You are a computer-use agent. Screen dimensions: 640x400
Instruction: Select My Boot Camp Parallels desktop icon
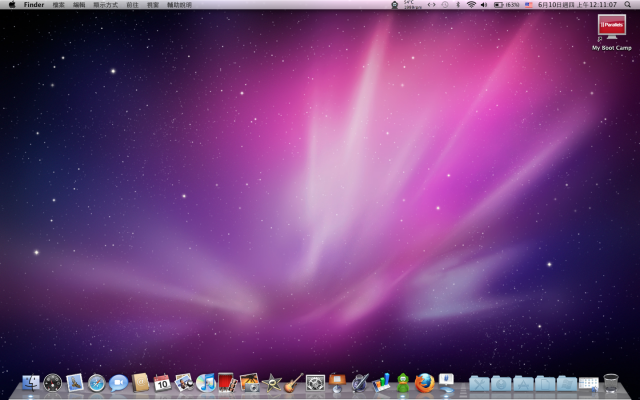[x=611, y=33]
